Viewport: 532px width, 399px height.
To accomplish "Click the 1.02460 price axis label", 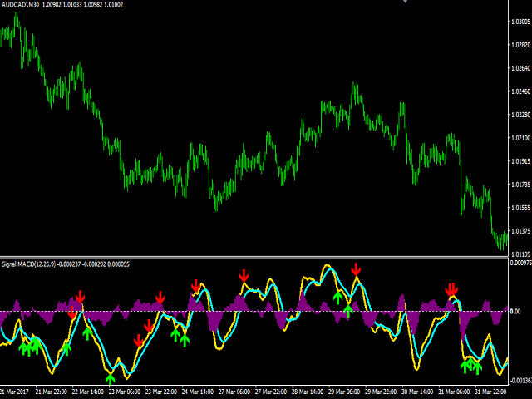I will tap(520, 91).
